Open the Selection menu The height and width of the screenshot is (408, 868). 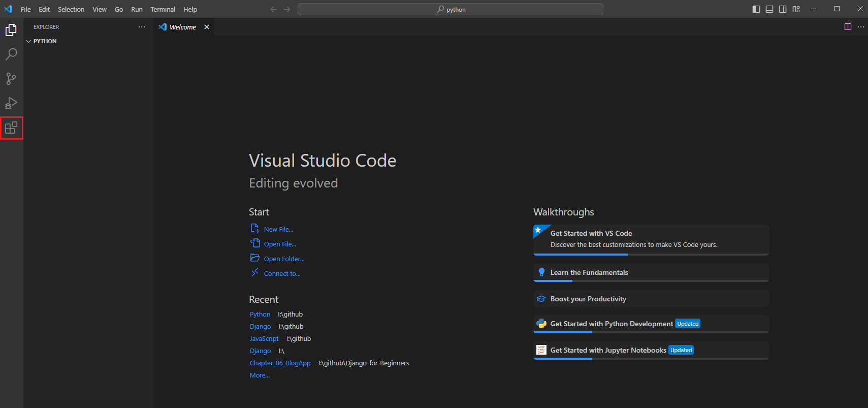click(71, 9)
